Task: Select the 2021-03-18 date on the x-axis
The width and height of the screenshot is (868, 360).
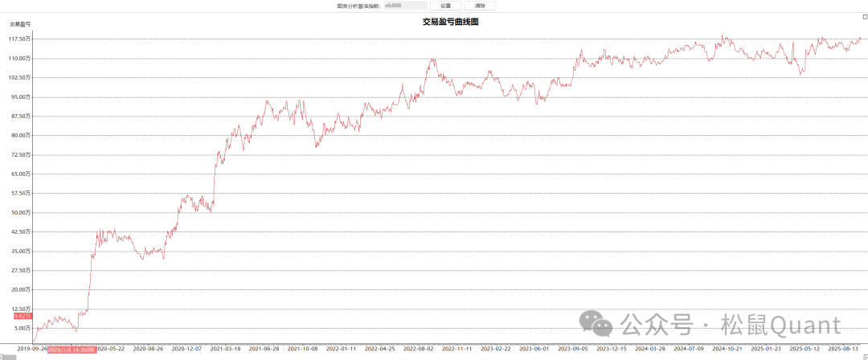Action: (226, 350)
